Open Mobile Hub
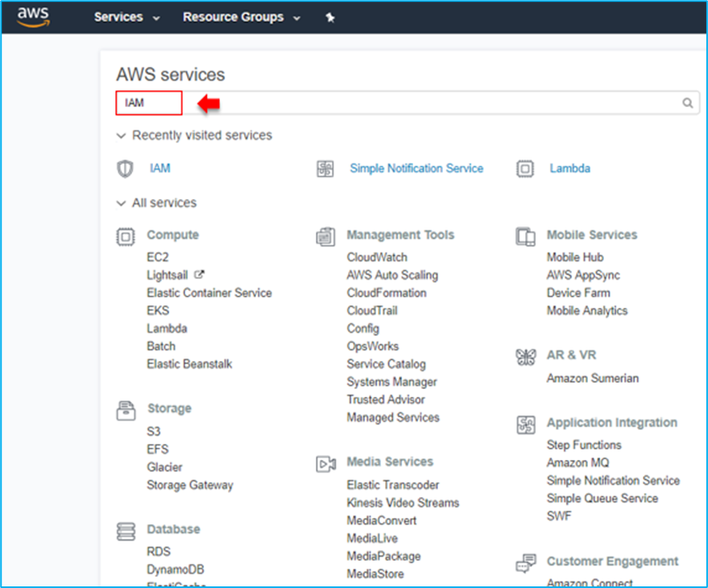Viewport: 708px width, 588px height. 575,257
